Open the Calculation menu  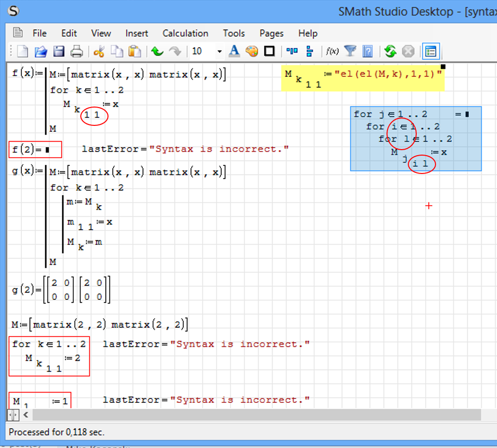coord(185,33)
